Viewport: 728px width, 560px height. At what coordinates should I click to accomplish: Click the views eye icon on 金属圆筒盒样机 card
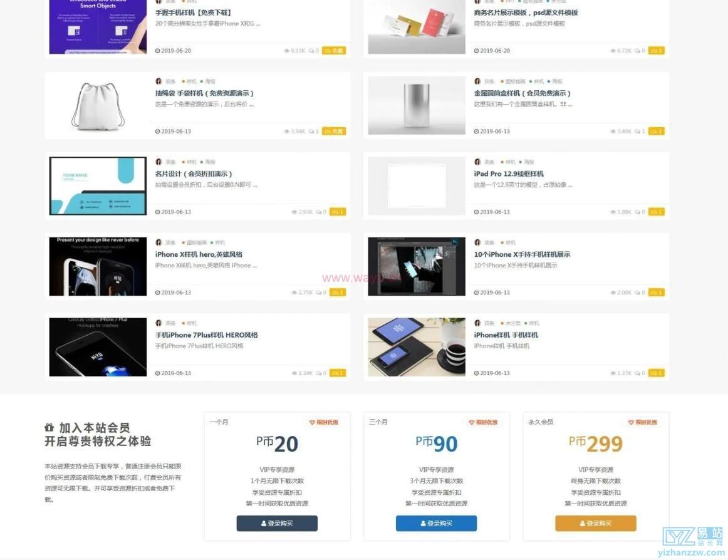click(x=613, y=132)
